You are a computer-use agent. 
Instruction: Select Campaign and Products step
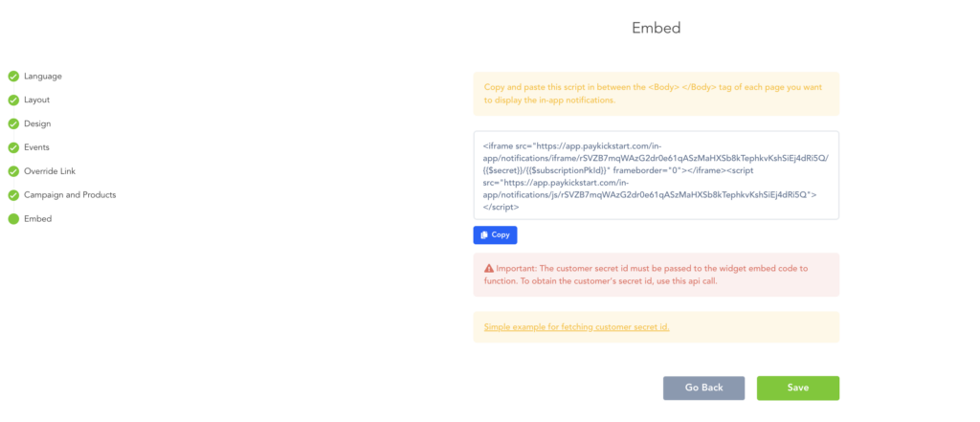click(x=70, y=195)
